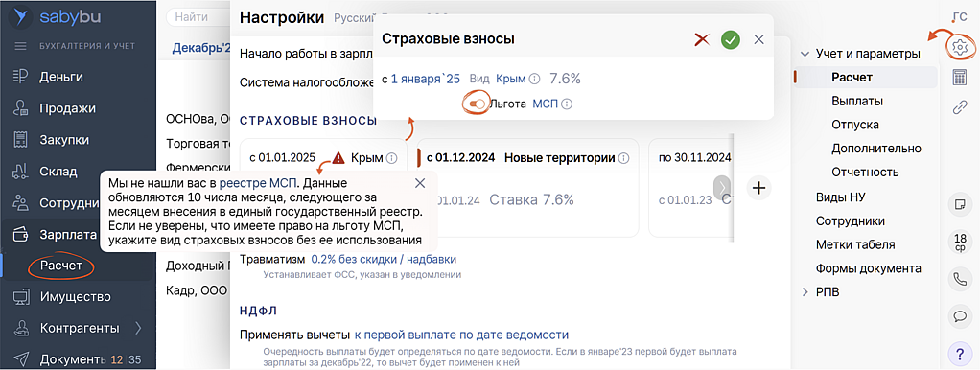Click the 1 января`25 date link
The height and width of the screenshot is (370, 980).
[x=426, y=79]
